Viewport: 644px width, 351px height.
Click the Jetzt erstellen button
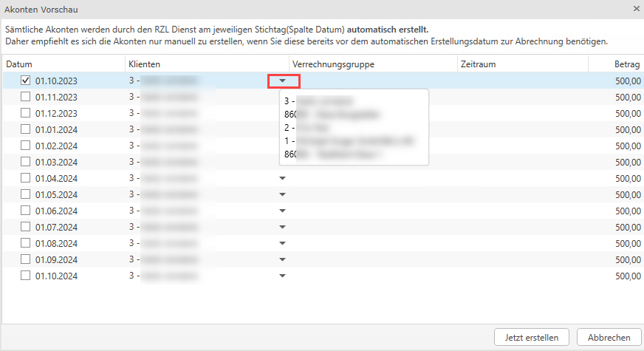(532, 337)
